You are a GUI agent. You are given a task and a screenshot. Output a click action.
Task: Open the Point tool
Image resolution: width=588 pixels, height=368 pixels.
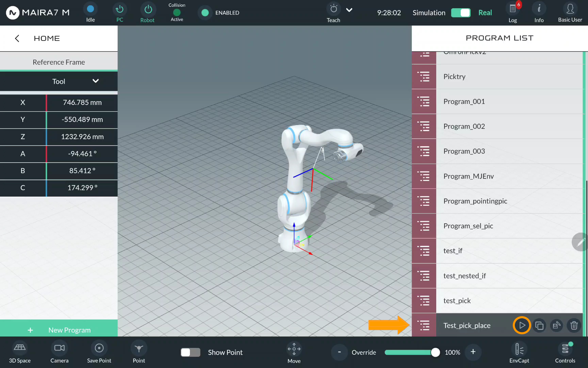click(139, 353)
